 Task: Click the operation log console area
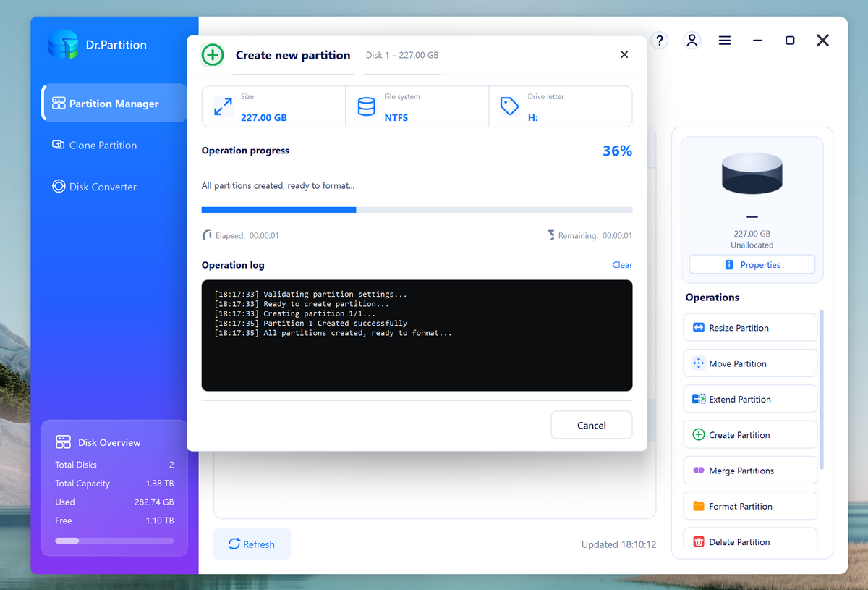(x=417, y=336)
